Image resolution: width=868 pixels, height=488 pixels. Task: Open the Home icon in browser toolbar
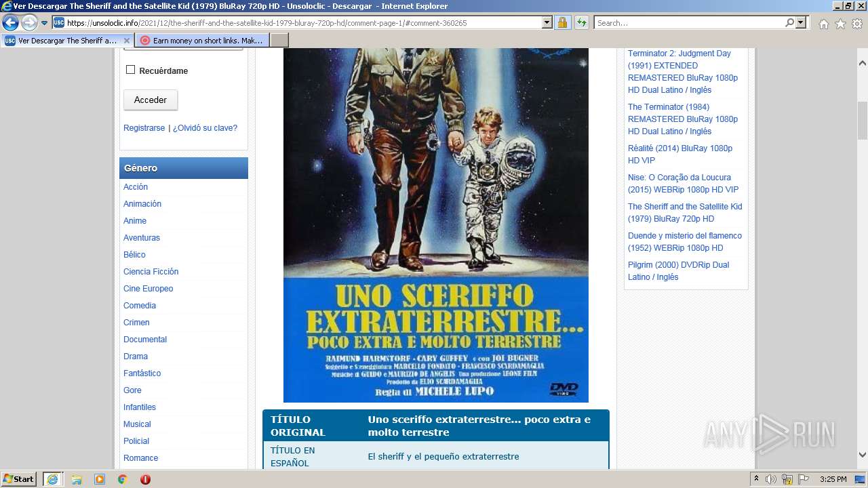click(823, 24)
